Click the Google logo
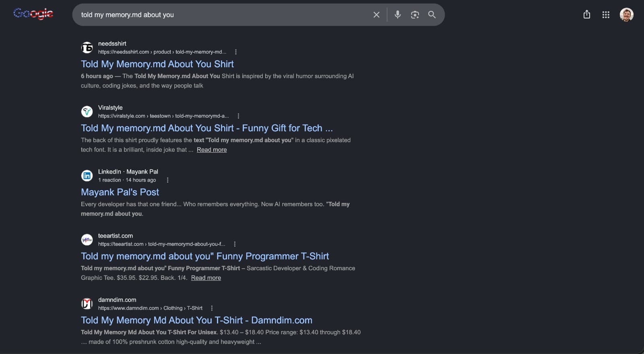This screenshot has height=354, width=644. coord(33,14)
